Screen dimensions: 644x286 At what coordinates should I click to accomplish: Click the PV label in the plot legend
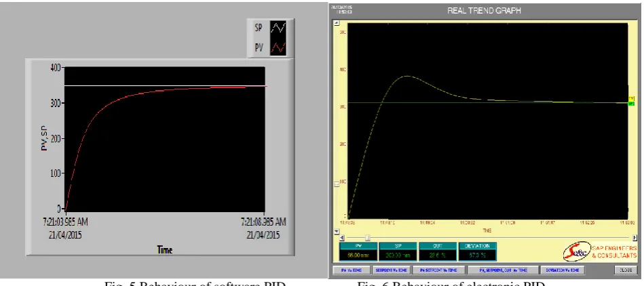point(259,47)
